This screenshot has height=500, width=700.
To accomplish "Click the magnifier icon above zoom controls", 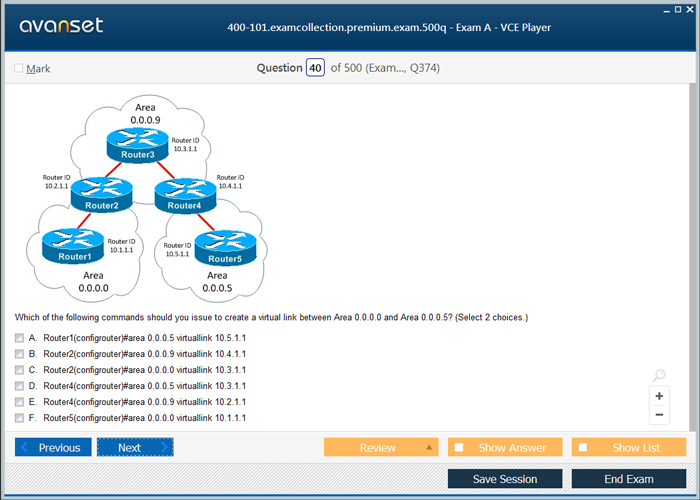I will pyautogui.click(x=659, y=375).
